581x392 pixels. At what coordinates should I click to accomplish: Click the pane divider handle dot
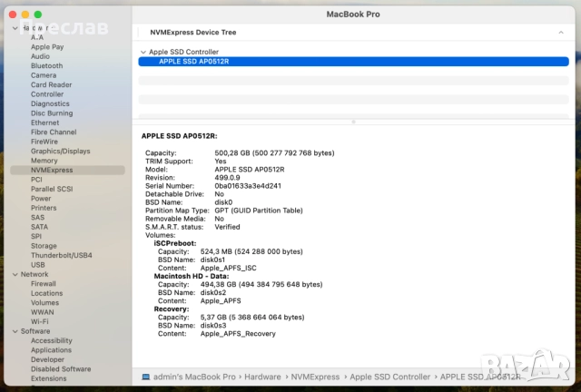(x=353, y=122)
